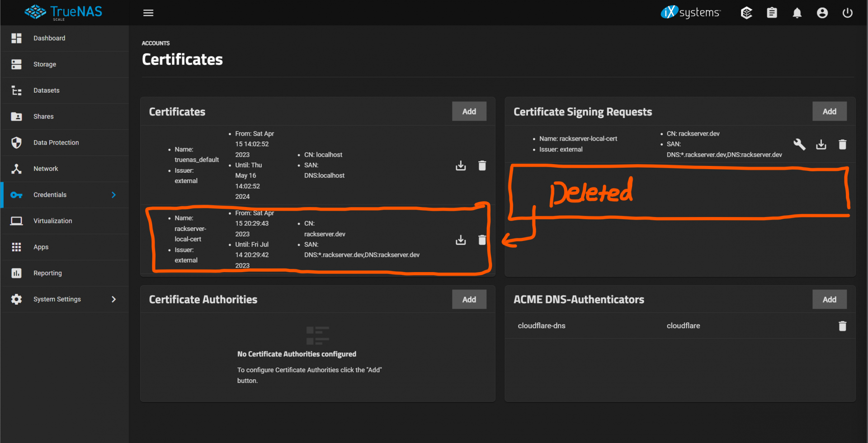Go to Storage in the sidebar
This screenshot has width=868, height=443.
point(65,64)
